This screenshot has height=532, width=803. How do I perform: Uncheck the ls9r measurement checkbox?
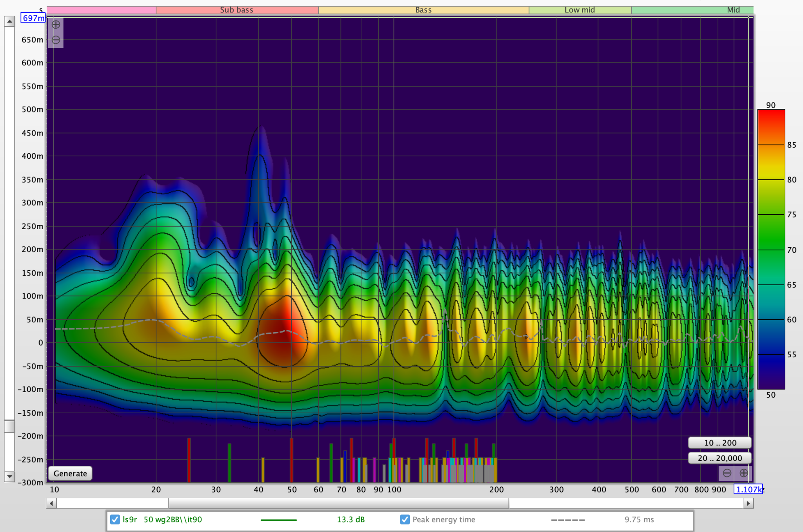[x=115, y=519]
